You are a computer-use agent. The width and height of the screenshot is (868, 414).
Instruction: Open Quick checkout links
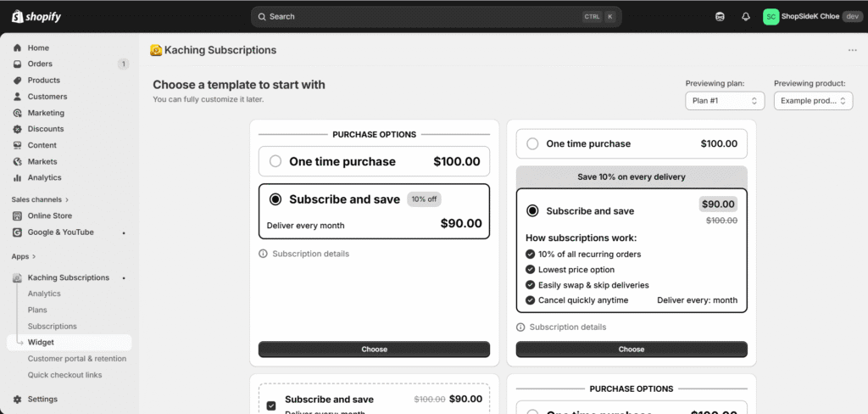64,375
